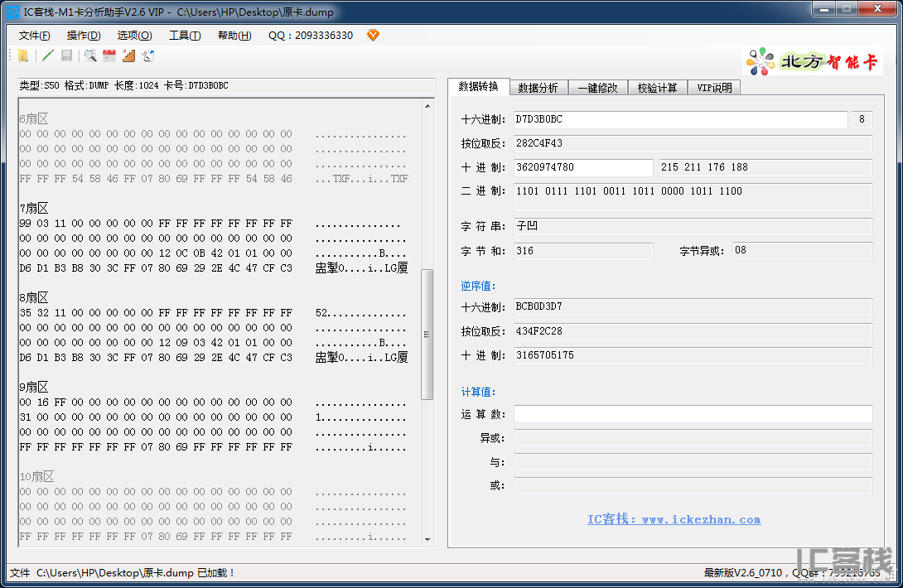903x588 pixels.
Task: Open the 校验计算 tab
Action: (657, 88)
